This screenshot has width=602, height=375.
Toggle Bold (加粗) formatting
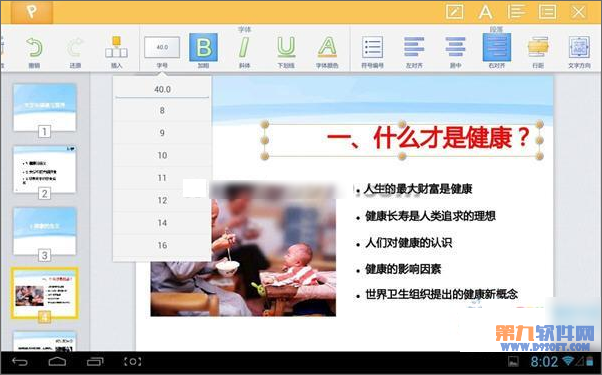(x=203, y=47)
